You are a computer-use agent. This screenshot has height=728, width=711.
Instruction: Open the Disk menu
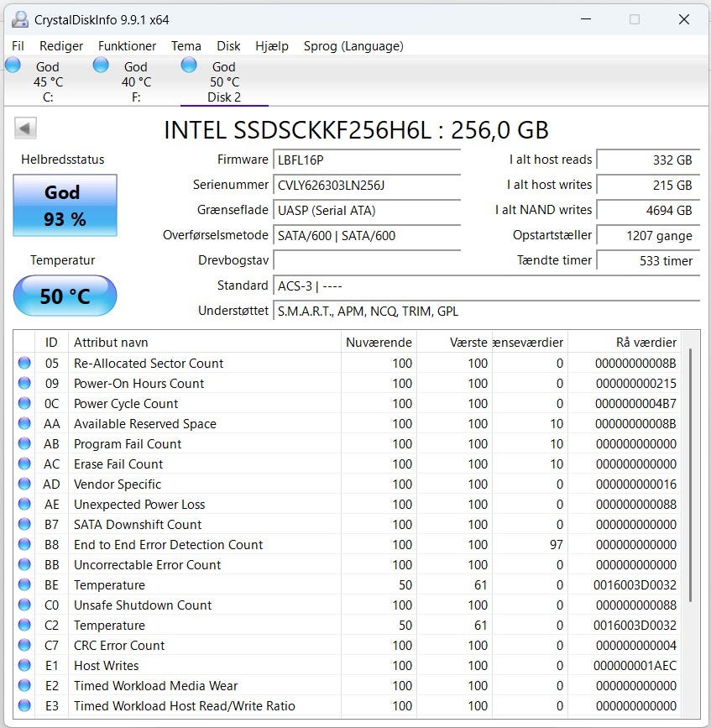[x=228, y=46]
